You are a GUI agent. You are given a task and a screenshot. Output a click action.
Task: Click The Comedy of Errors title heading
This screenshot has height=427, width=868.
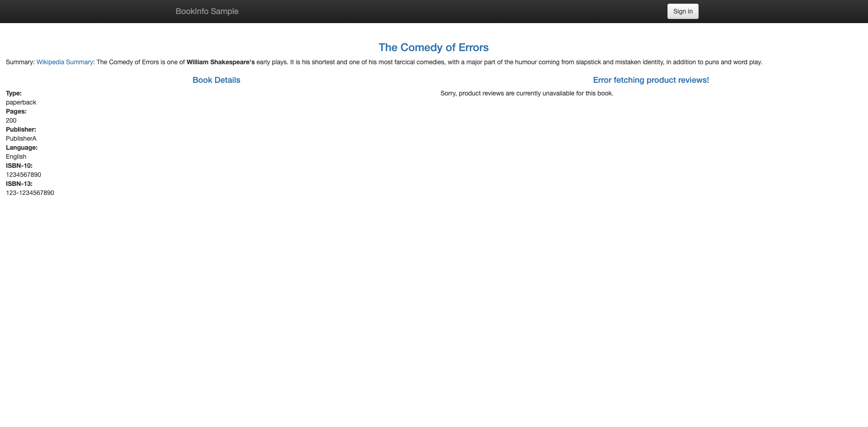click(x=433, y=47)
